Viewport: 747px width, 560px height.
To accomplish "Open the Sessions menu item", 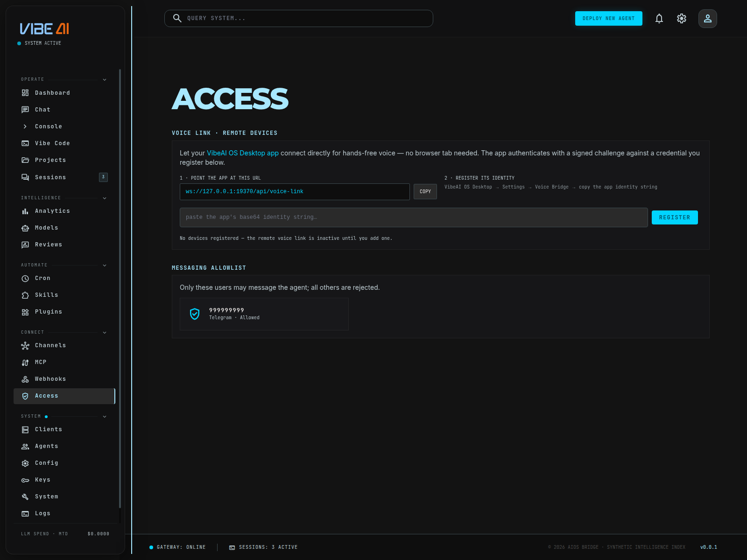I will pyautogui.click(x=64, y=177).
